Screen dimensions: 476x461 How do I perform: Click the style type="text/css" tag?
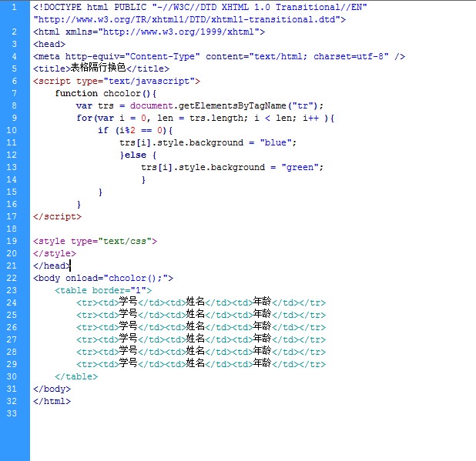point(95,242)
